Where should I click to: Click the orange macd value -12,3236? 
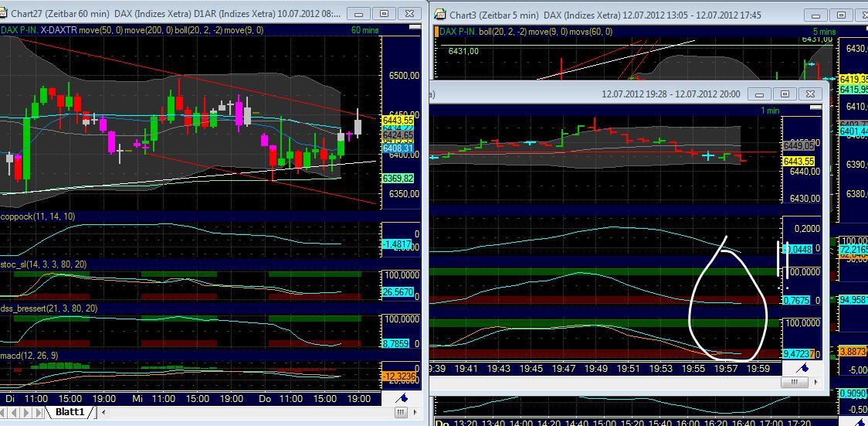398,377
